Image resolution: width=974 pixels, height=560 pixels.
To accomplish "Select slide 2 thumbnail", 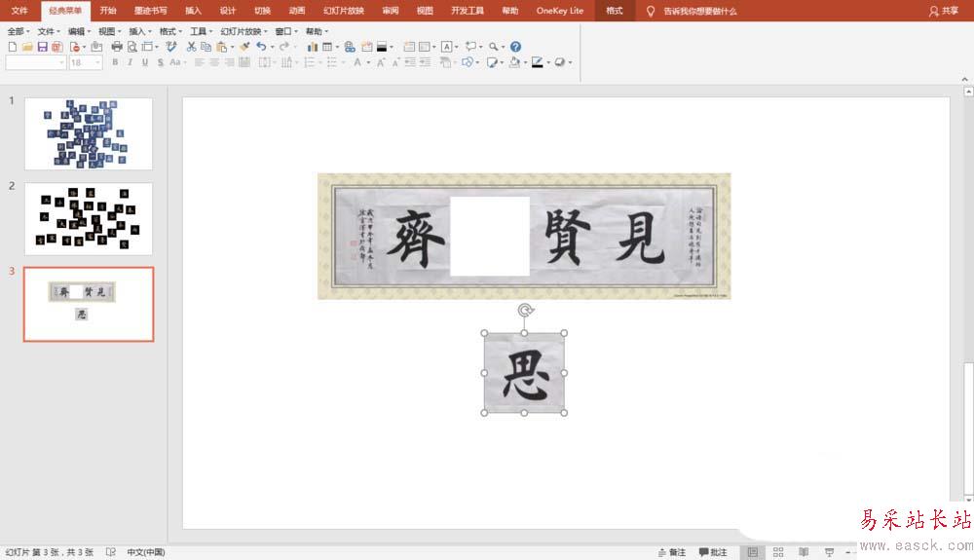I will click(89, 218).
